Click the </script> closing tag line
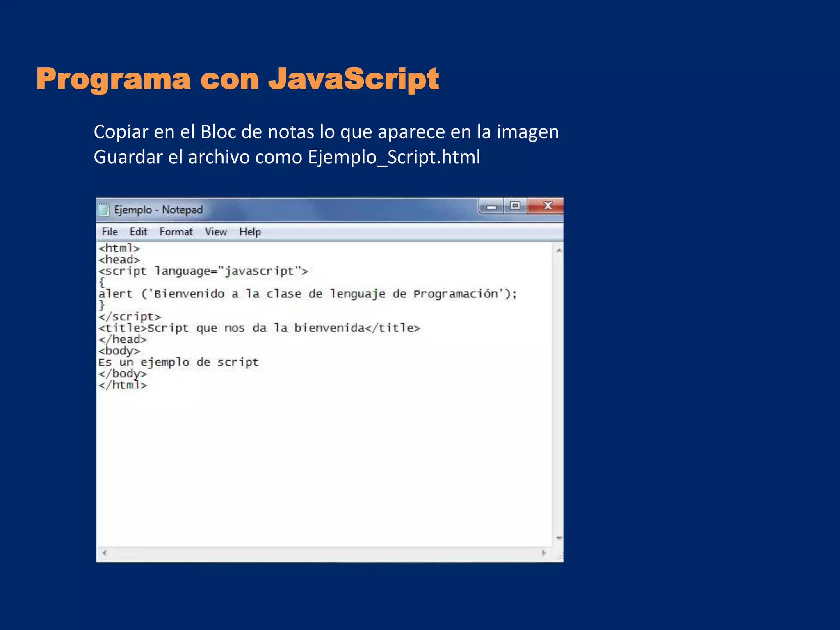This screenshot has width=840, height=630. pos(130,317)
